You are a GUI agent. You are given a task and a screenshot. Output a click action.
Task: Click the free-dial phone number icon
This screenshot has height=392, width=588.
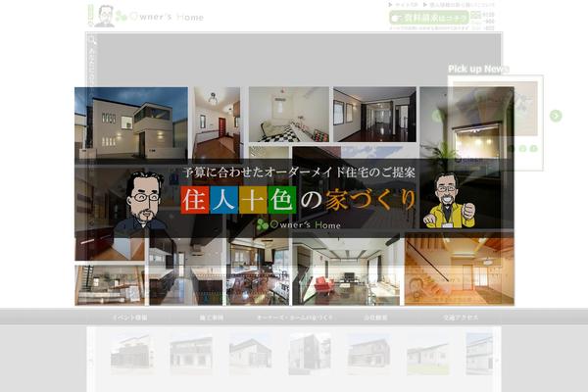[475, 15]
